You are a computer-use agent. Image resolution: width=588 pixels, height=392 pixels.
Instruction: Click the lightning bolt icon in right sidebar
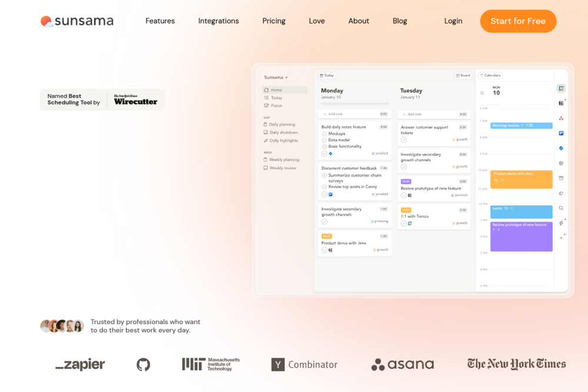click(x=561, y=223)
